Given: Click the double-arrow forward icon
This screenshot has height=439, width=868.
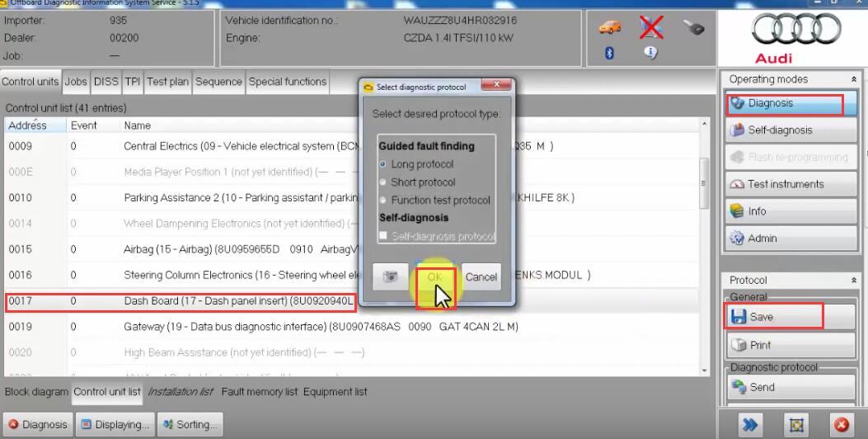Looking at the screenshot, I should (x=750, y=425).
